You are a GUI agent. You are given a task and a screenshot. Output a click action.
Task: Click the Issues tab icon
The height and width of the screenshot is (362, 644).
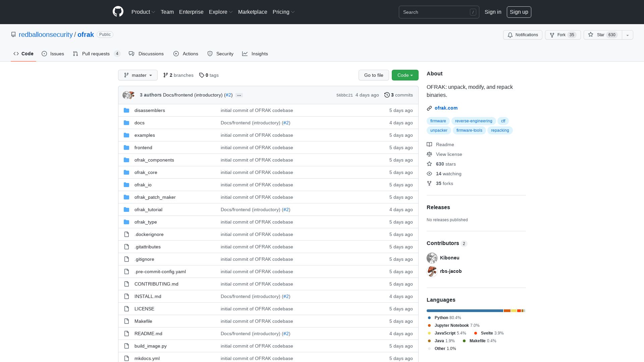click(44, 54)
